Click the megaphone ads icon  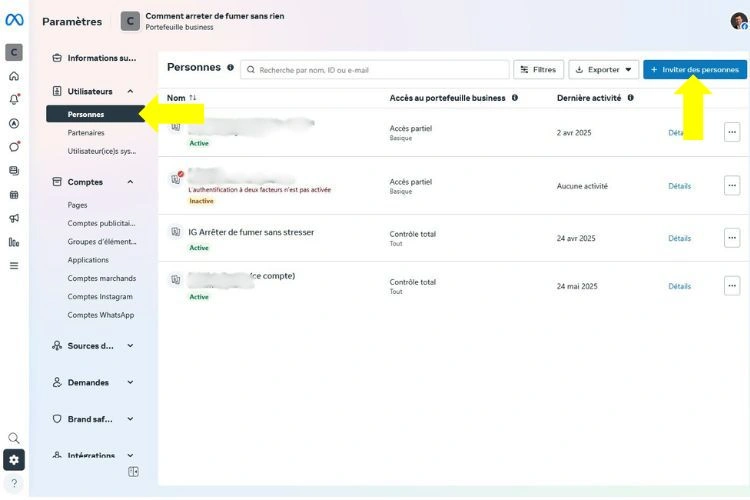pos(14,218)
